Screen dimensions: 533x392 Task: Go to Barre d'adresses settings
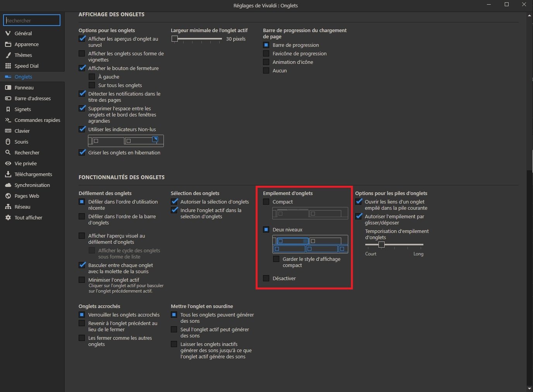32,98
